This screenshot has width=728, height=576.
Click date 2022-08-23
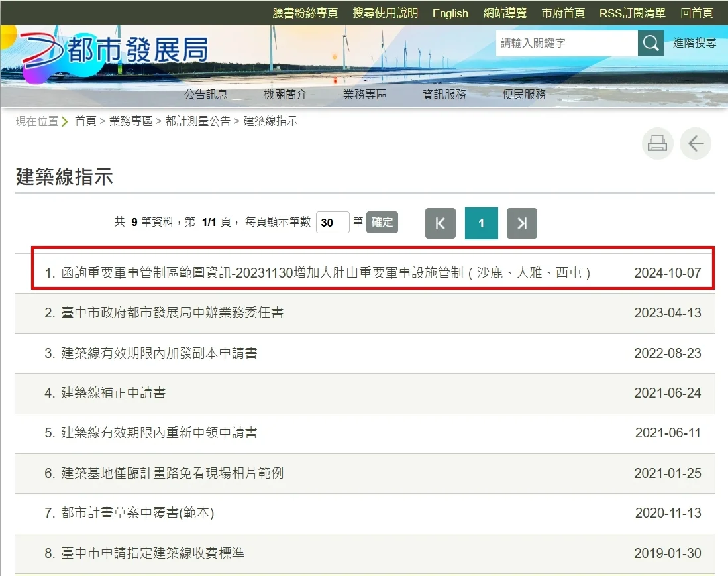pos(668,353)
